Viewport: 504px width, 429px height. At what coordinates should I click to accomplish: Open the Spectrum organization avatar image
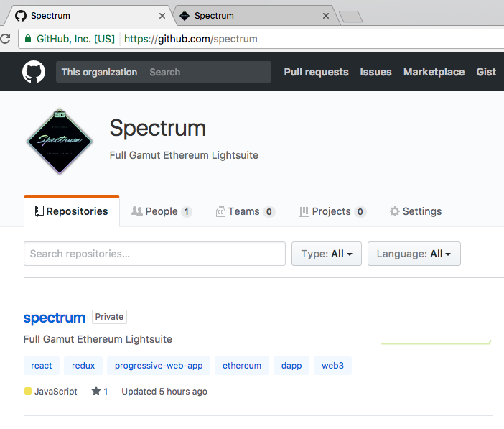click(60, 142)
